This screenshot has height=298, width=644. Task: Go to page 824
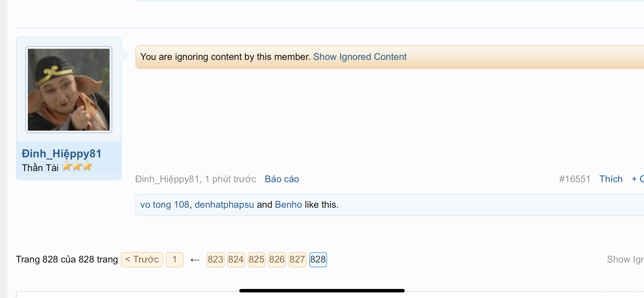[236, 259]
